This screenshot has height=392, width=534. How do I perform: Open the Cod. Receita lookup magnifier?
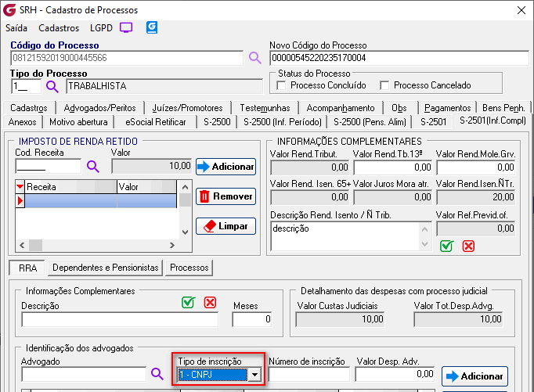pyautogui.click(x=92, y=166)
